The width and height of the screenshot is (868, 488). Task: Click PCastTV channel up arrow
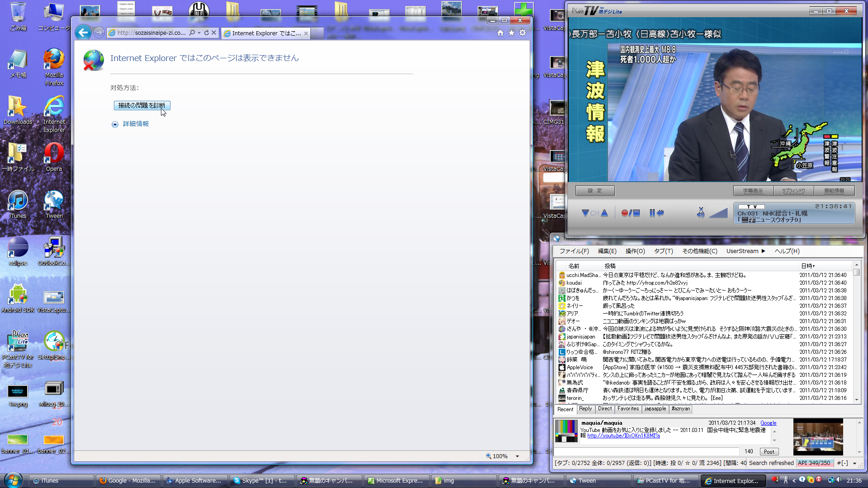coord(604,213)
